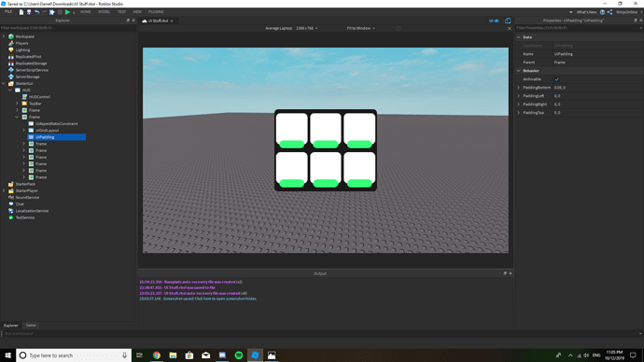Select UIGridLayout in the Explorer

(x=47, y=130)
